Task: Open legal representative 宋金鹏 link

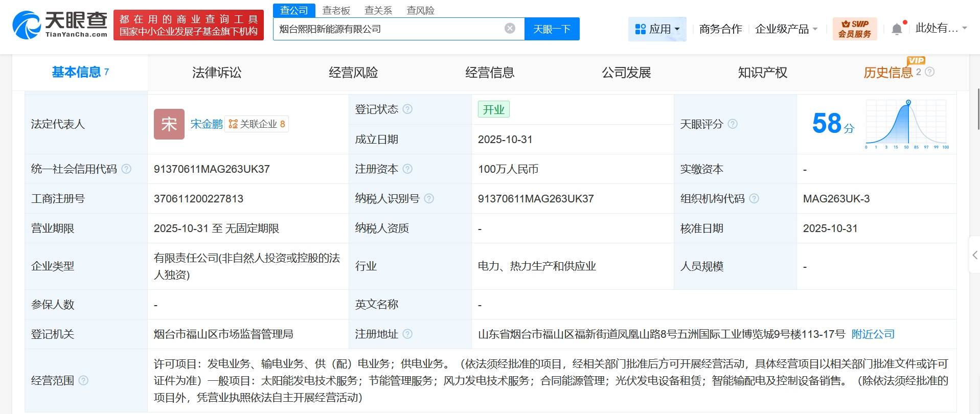Action: click(x=207, y=124)
